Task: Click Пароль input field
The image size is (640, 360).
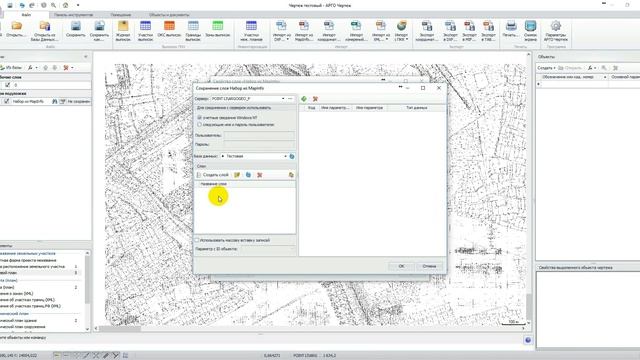Action: [259, 144]
